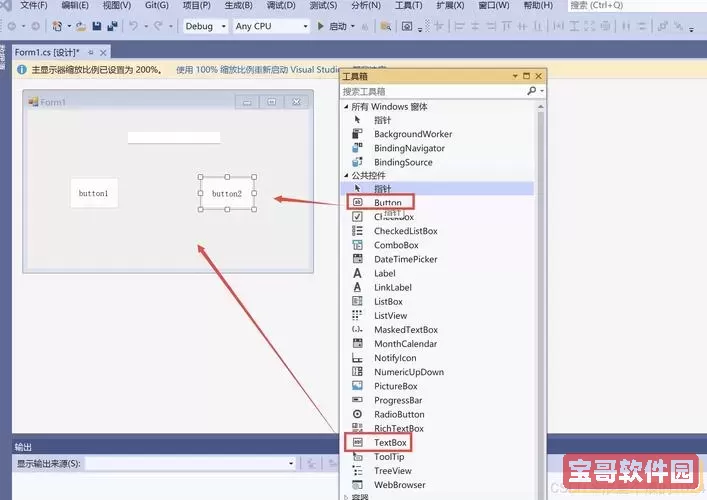
Task: Click the 搜索 (Ctrl+Q) search box
Action: (x=636, y=5)
